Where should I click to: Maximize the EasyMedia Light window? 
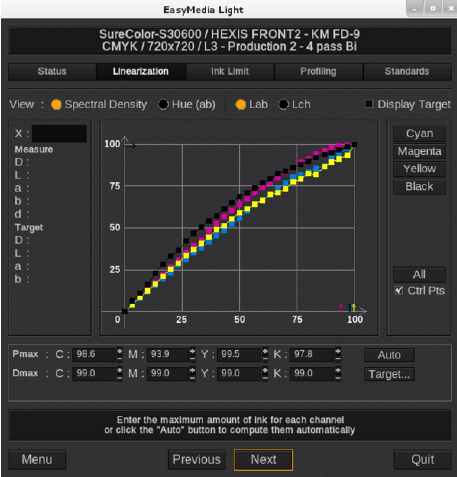(x=433, y=8)
